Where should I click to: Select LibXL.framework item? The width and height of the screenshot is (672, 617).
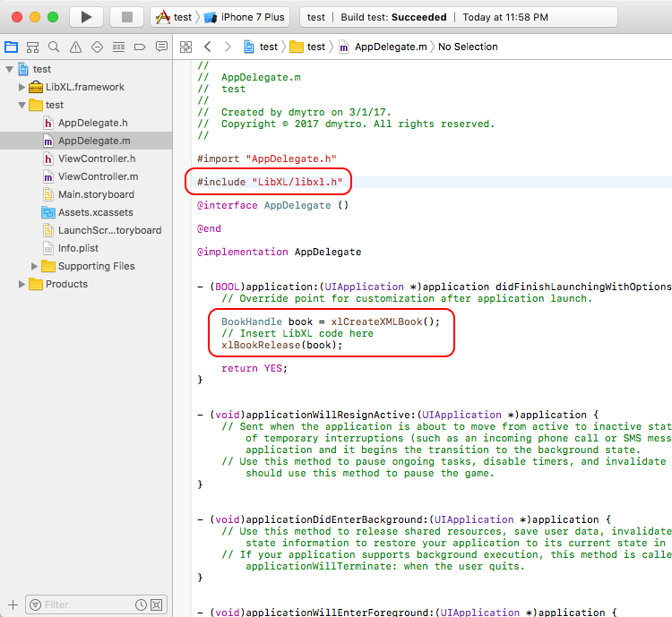(x=86, y=87)
